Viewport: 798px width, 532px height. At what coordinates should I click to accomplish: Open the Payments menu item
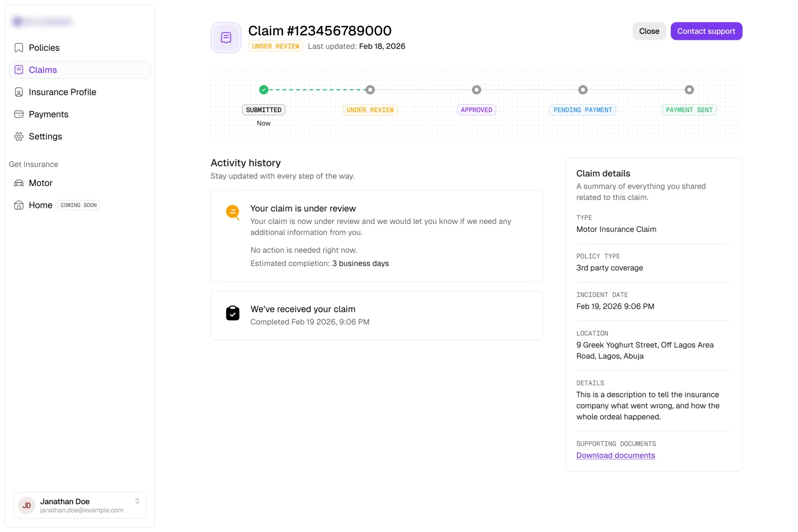[80, 114]
